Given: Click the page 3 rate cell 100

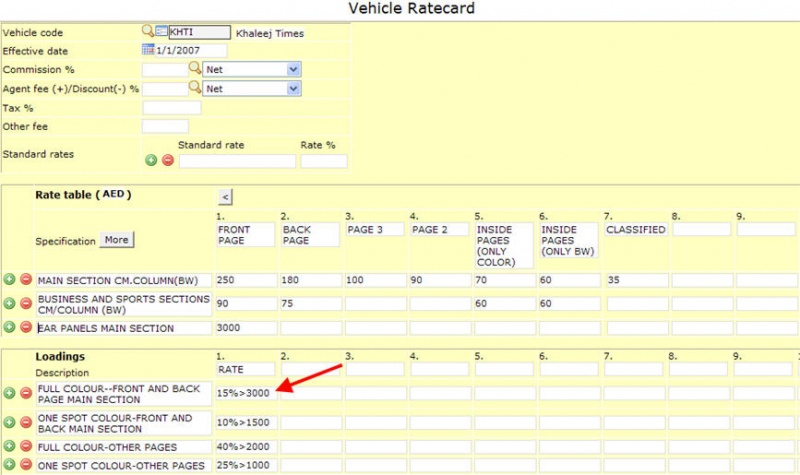Looking at the screenshot, I should 376,280.
